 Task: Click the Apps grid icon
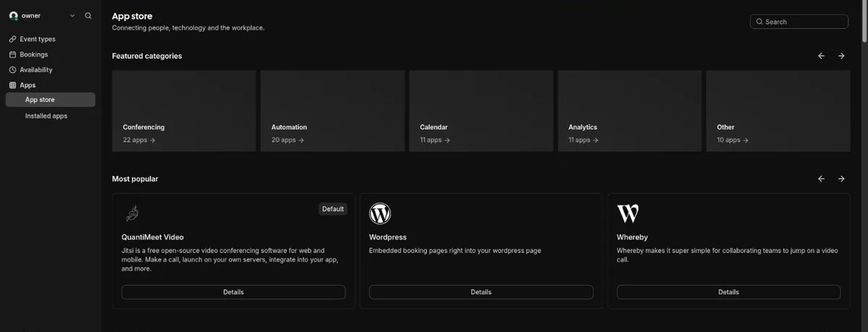coord(12,85)
